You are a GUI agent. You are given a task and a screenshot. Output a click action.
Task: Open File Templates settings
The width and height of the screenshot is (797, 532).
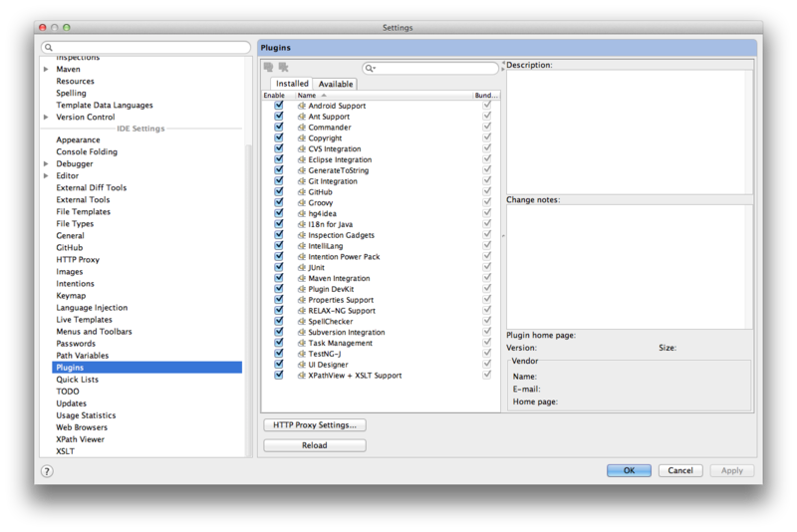click(x=84, y=212)
